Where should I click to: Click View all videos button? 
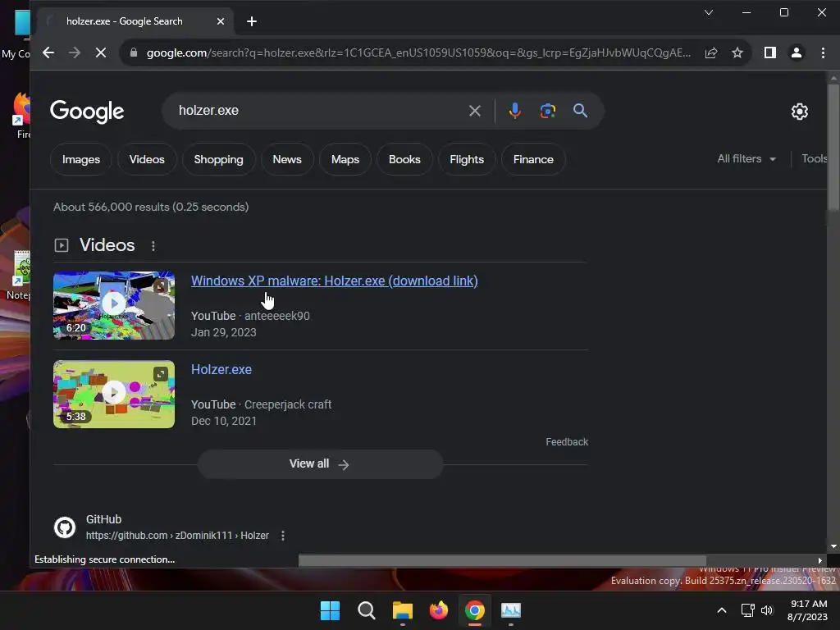coord(320,464)
